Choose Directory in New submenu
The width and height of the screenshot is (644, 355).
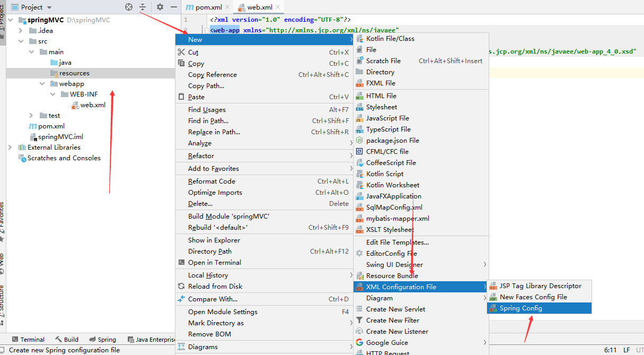click(421, 72)
